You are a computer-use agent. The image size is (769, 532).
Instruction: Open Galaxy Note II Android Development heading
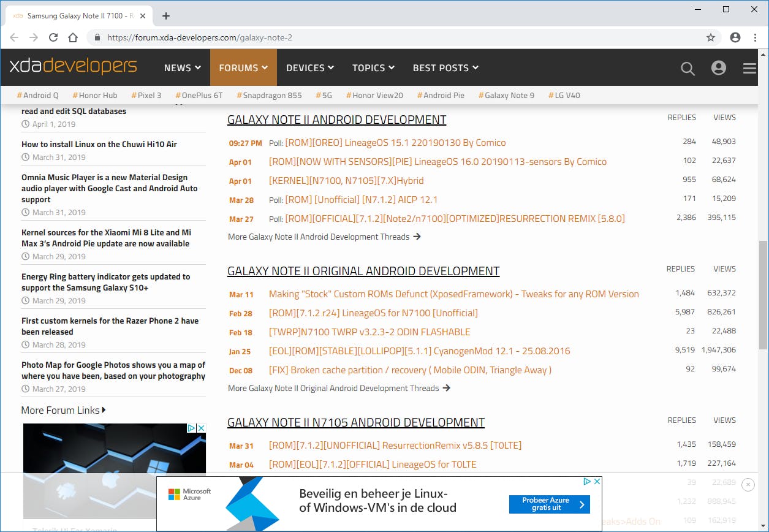point(336,120)
